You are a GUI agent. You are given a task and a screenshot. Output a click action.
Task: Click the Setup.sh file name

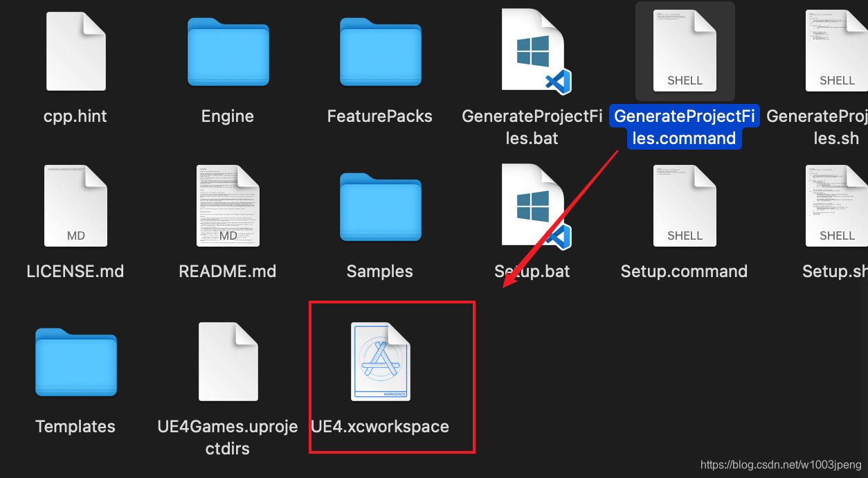coord(834,271)
